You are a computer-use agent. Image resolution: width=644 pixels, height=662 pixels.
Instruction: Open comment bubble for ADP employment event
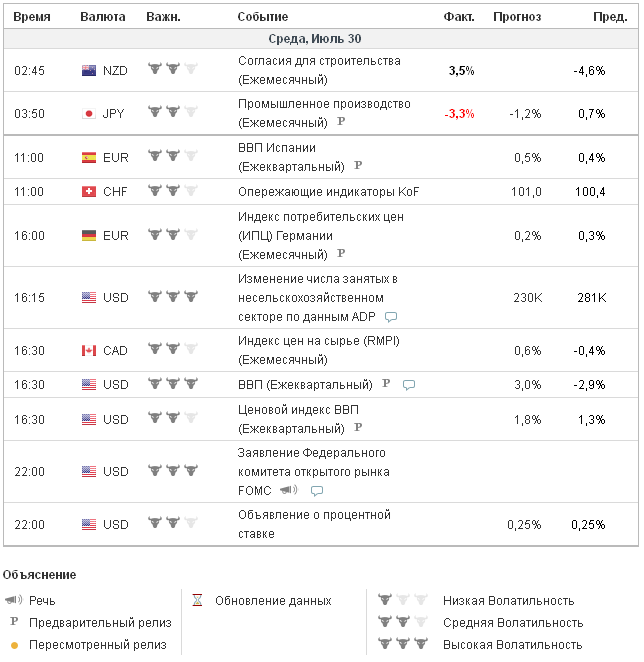coord(391,317)
